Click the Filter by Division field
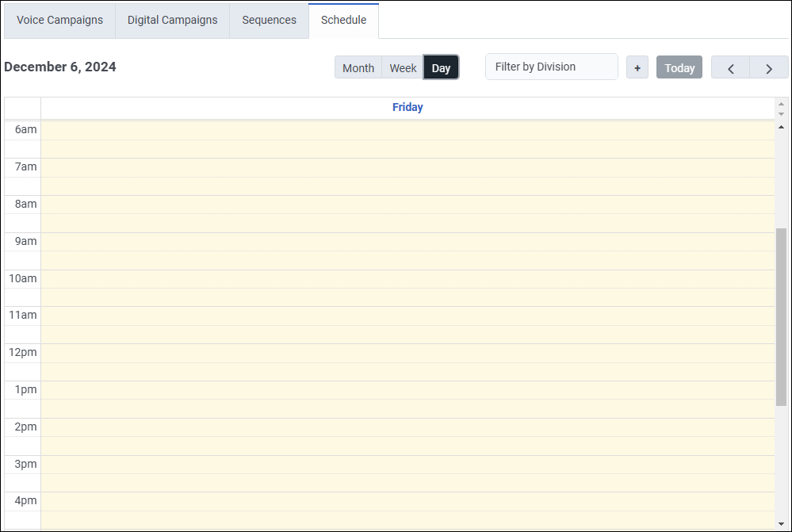The height and width of the screenshot is (532, 792). (x=552, y=67)
